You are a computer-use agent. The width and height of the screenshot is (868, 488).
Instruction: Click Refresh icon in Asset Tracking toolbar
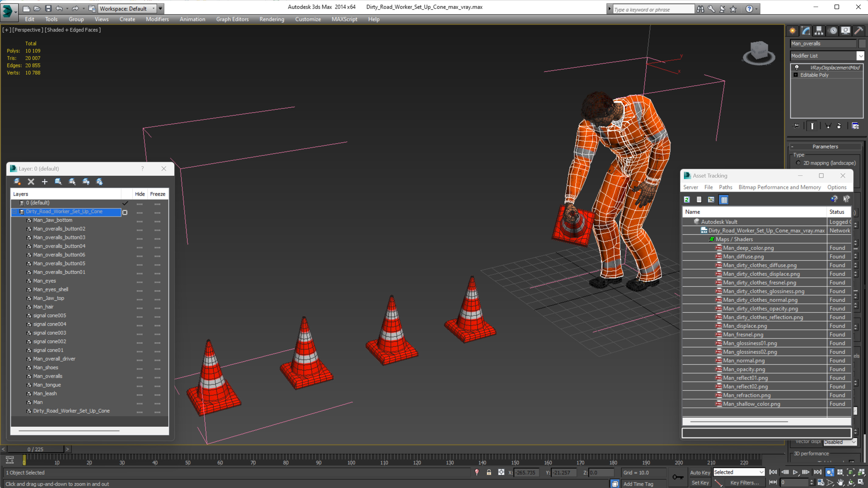tap(687, 200)
